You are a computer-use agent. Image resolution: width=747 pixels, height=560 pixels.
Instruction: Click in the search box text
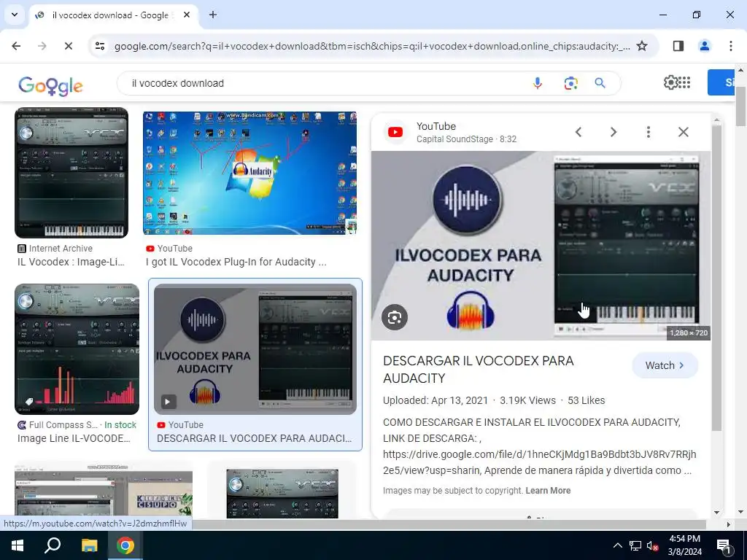pos(178,83)
